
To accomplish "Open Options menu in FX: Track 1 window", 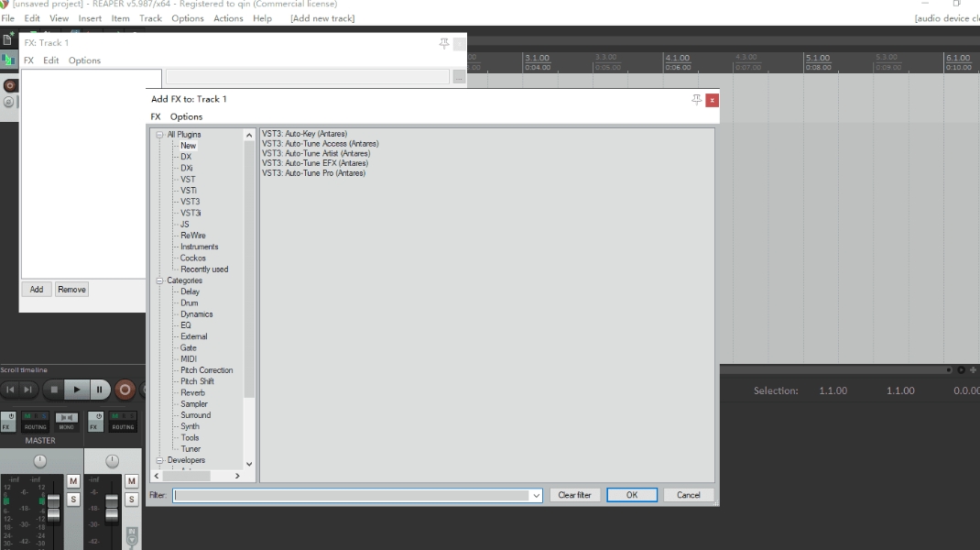I will click(x=84, y=60).
